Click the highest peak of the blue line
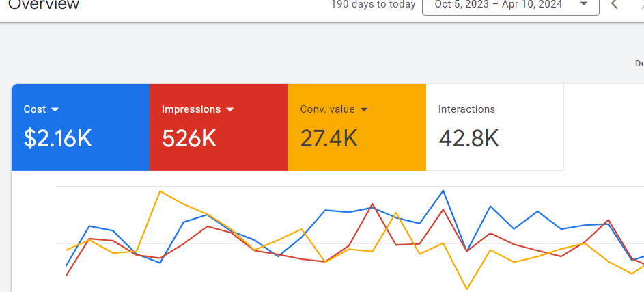 [x=443, y=191]
